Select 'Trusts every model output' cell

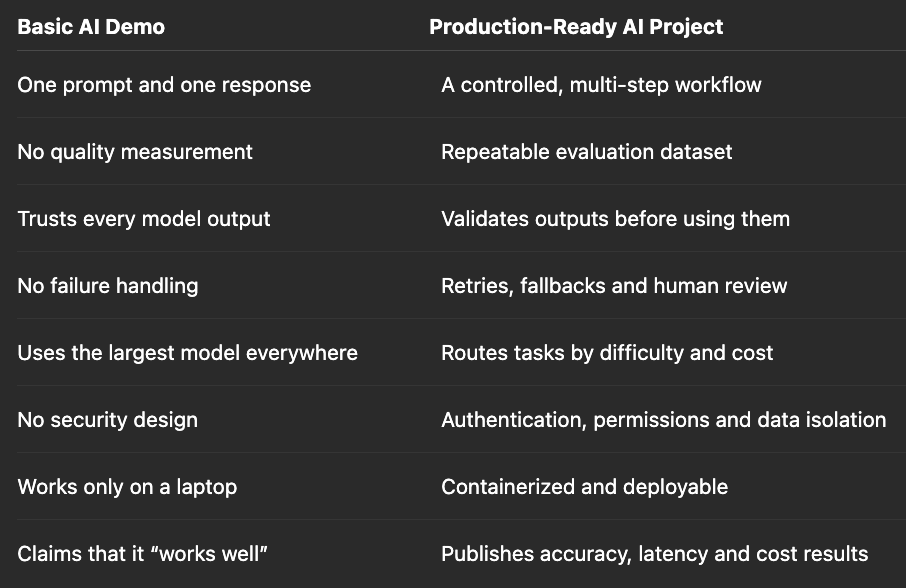pos(144,219)
